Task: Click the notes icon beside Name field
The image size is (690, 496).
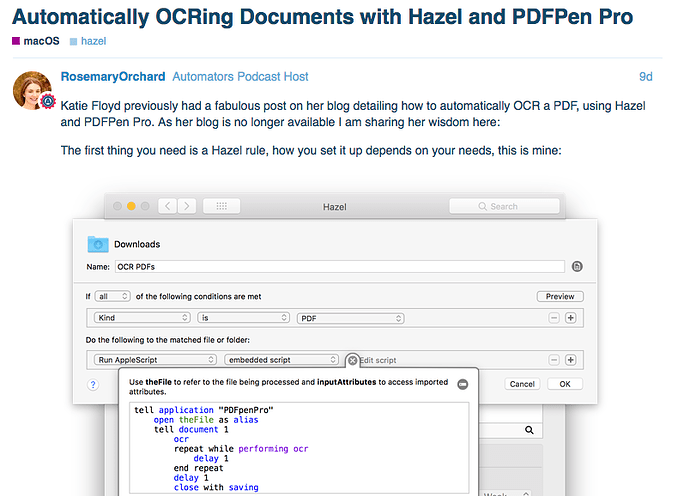Action: point(577,267)
